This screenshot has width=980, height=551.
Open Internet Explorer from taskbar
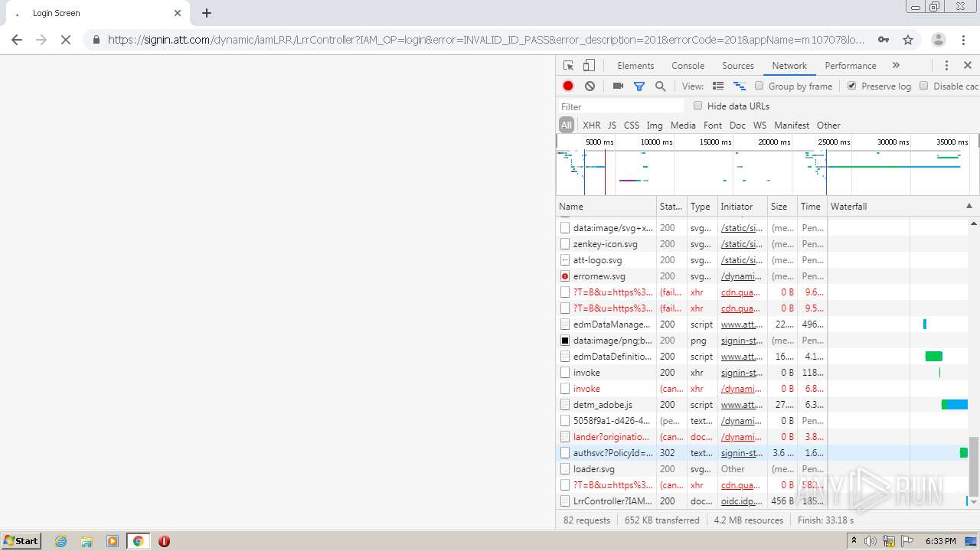tap(60, 541)
